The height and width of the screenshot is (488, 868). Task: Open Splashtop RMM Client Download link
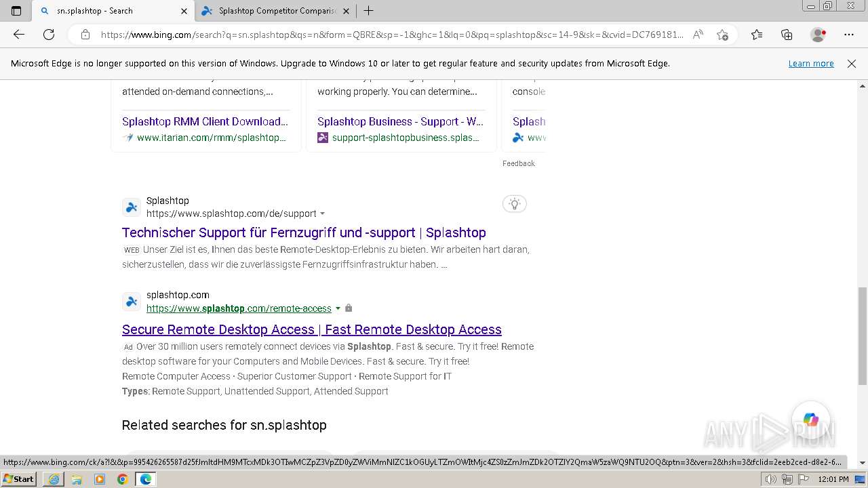[x=205, y=121]
